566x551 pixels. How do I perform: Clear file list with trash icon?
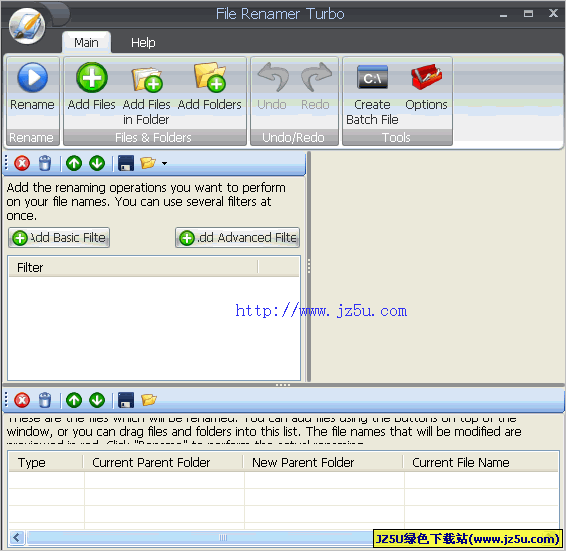[x=45, y=400]
